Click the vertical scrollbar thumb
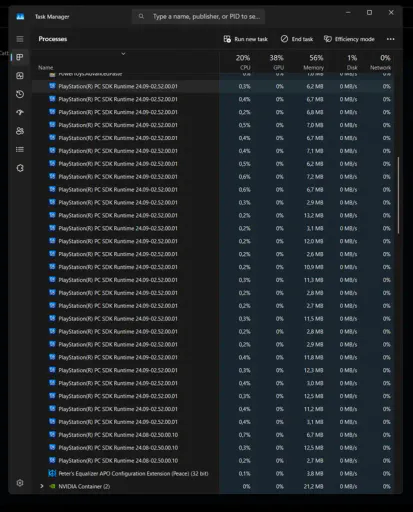The height and width of the screenshot is (512, 413). (x=398, y=195)
